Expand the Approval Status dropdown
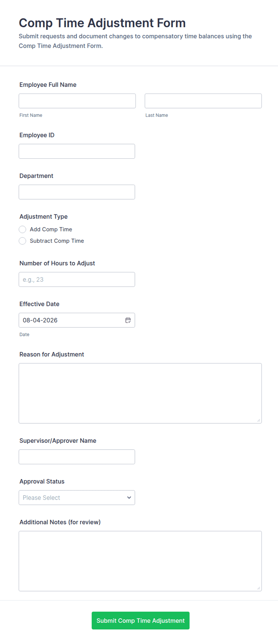 point(77,498)
